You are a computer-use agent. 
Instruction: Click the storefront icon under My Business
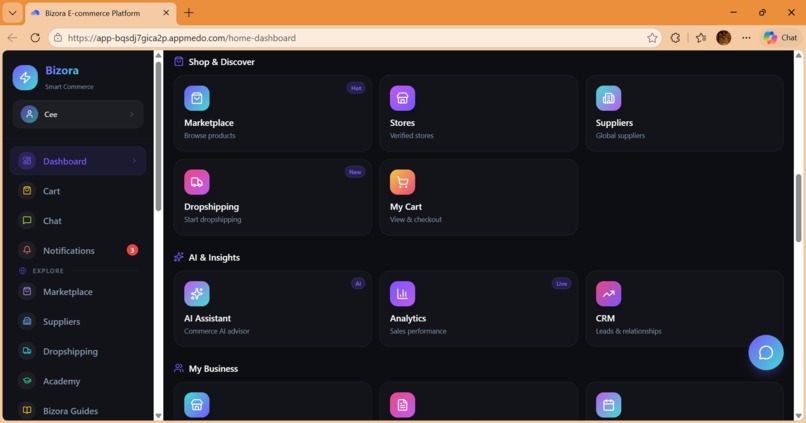[x=197, y=405]
